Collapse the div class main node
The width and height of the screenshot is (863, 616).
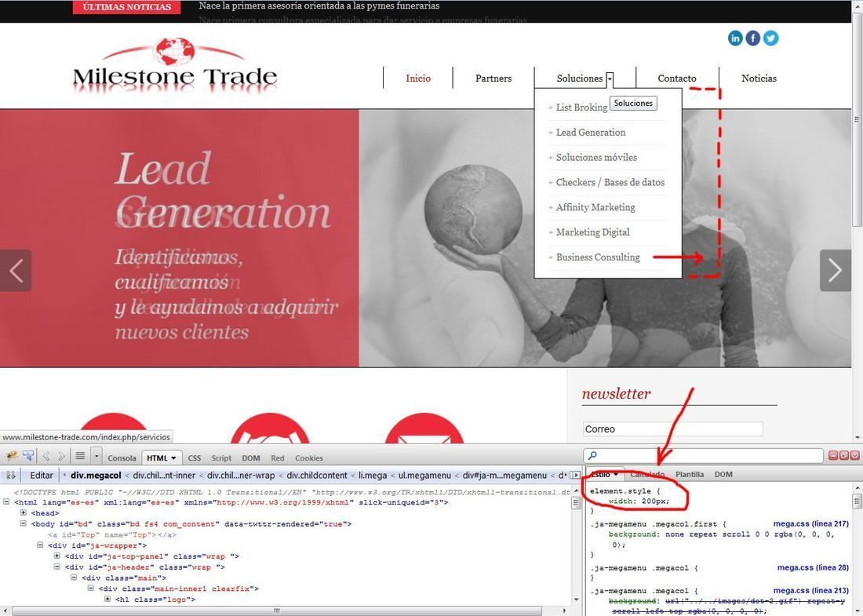point(74,578)
